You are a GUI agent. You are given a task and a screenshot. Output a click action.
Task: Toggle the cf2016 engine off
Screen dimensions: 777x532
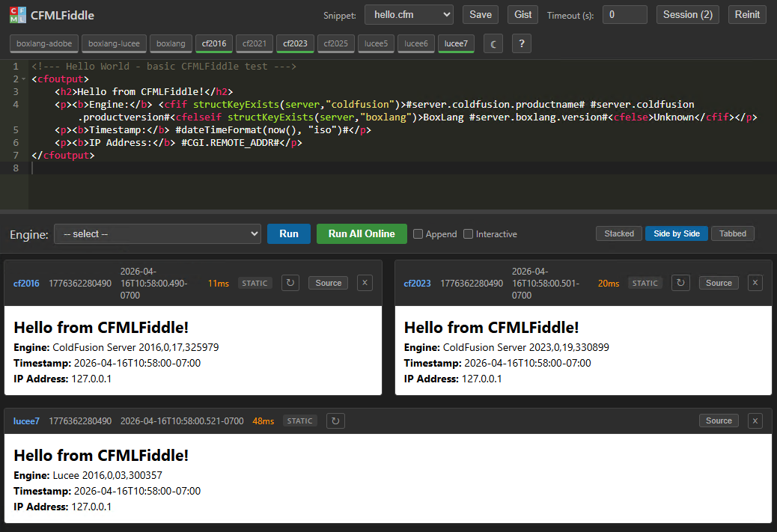[x=214, y=43]
